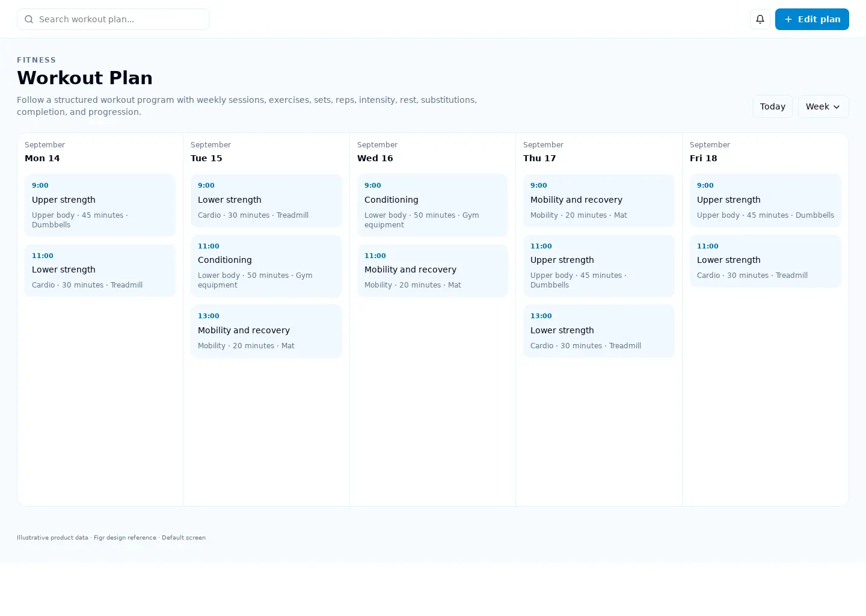Jump to Today
The height and width of the screenshot is (616, 866).
773,106
